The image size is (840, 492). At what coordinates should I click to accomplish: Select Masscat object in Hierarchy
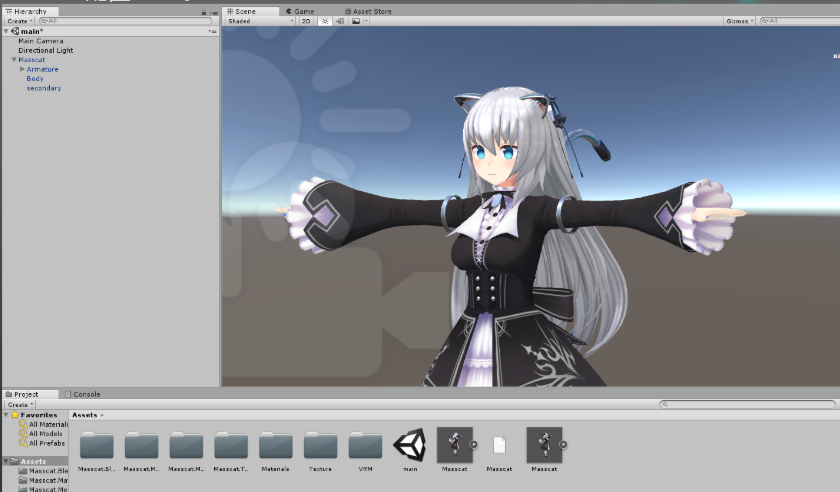click(x=32, y=59)
